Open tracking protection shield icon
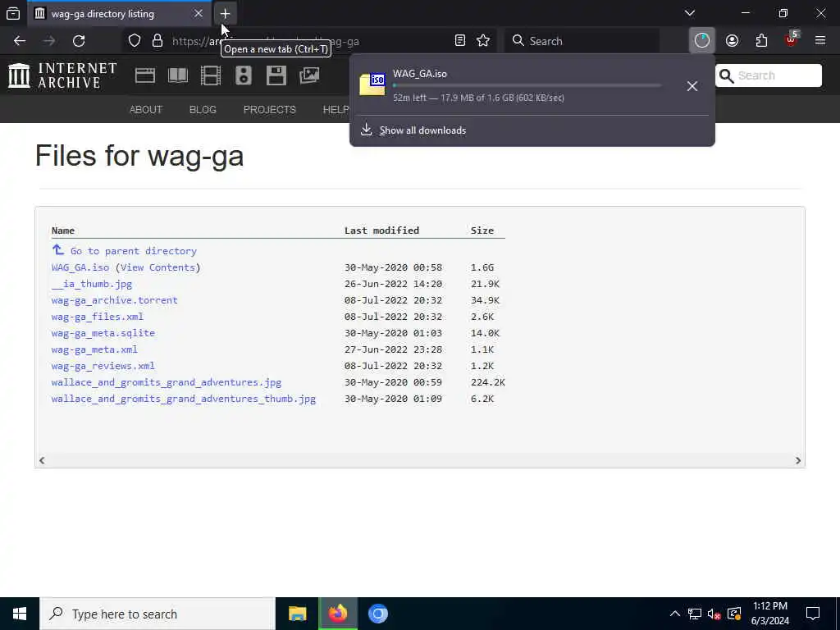 [x=135, y=41]
